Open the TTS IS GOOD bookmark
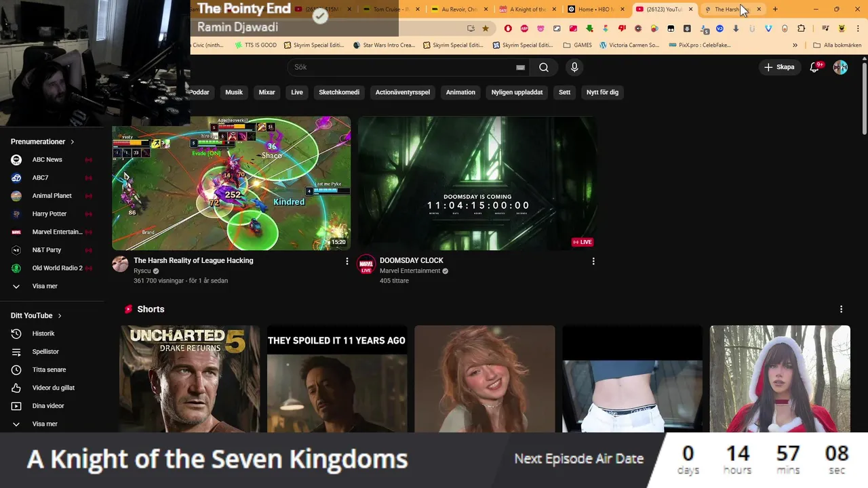868x488 pixels. pyautogui.click(x=256, y=45)
